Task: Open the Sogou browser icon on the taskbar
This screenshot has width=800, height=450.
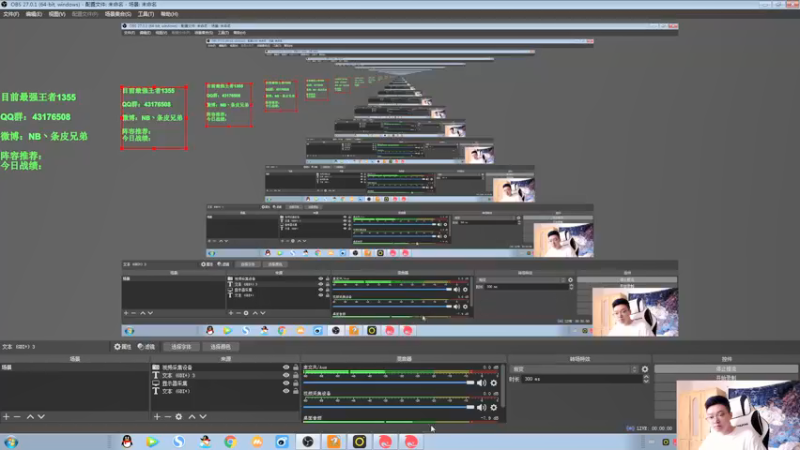Action: point(179,442)
